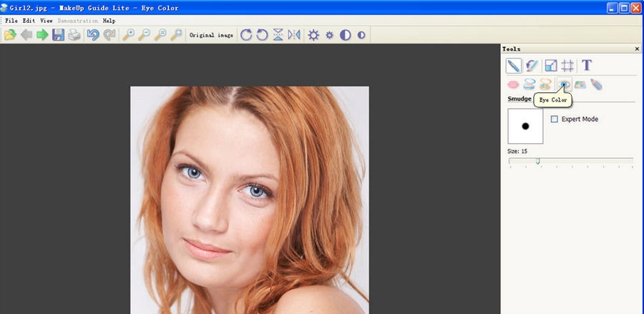Open the Help menu
644x314 pixels.
[x=109, y=21]
